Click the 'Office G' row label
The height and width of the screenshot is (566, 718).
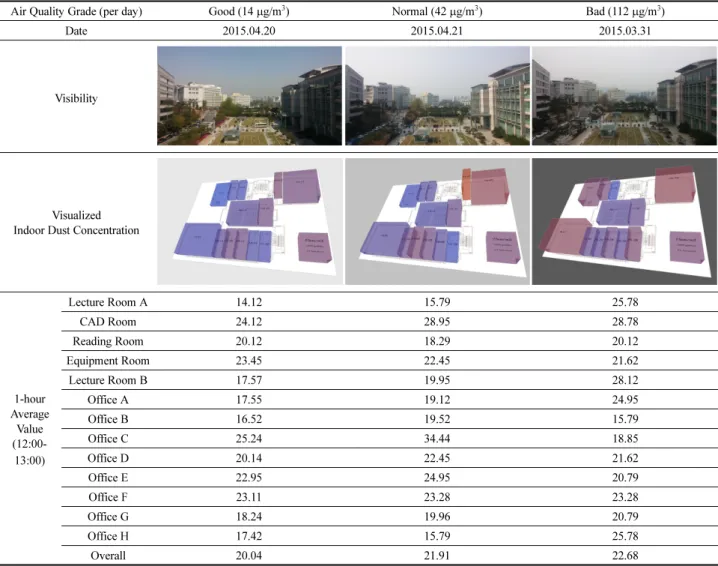pyautogui.click(x=108, y=517)
